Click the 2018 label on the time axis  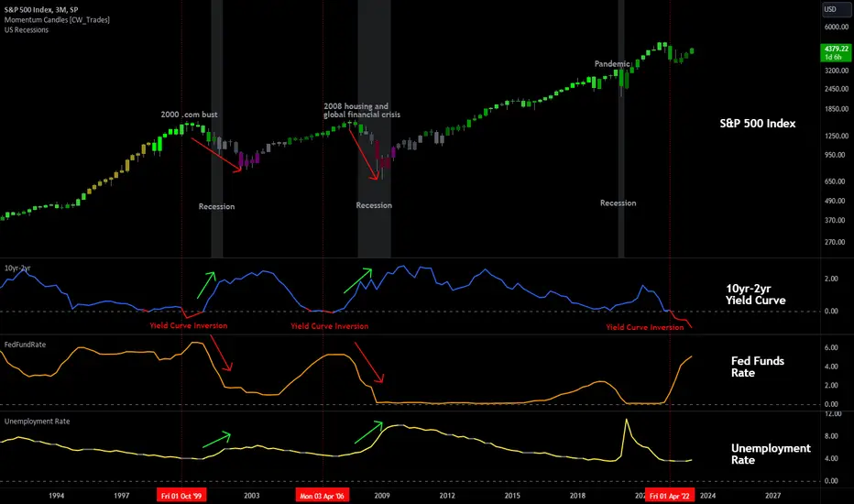click(577, 495)
